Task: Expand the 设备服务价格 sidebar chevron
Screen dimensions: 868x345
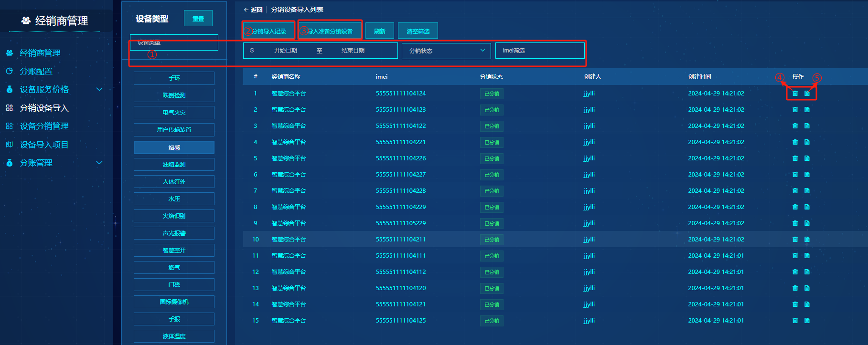Action: 99,89
